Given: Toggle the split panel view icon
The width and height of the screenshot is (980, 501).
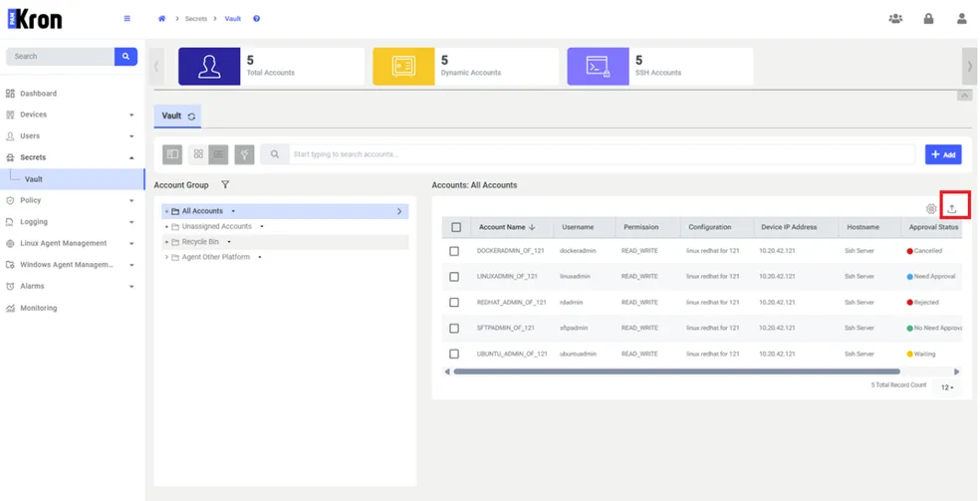Looking at the screenshot, I should coord(172,154).
